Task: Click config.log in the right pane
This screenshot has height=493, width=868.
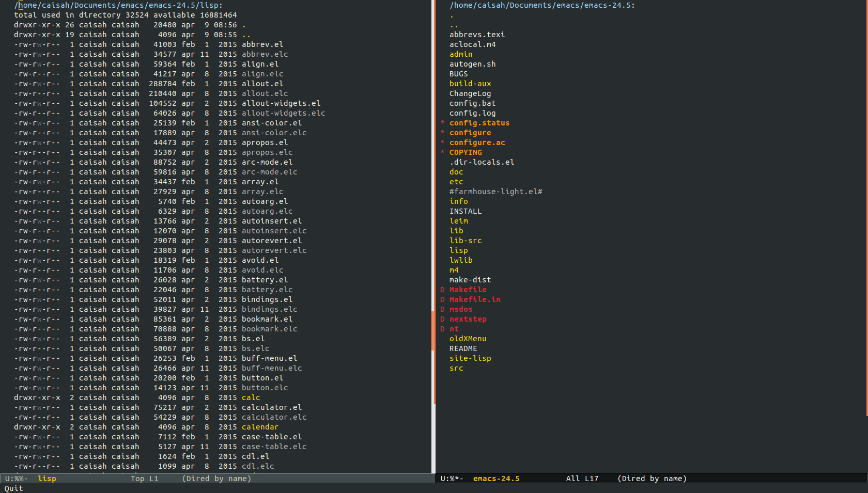Action: pyautogui.click(x=472, y=113)
